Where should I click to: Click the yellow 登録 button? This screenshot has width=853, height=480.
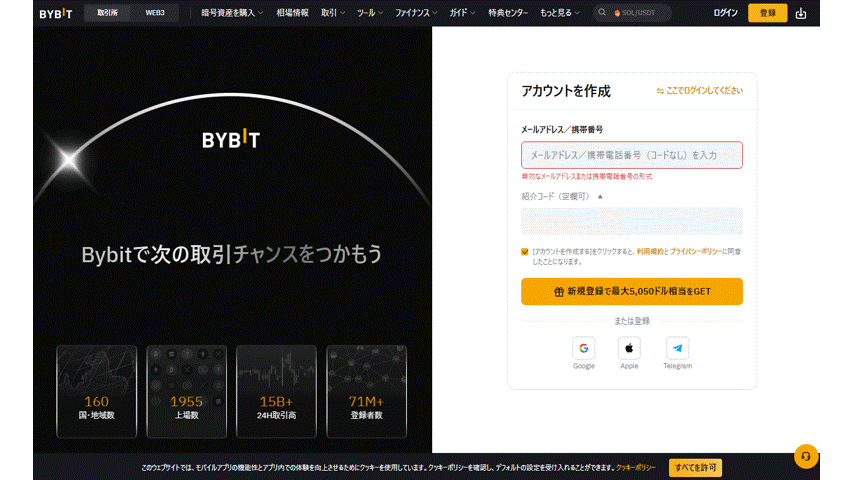tap(768, 13)
